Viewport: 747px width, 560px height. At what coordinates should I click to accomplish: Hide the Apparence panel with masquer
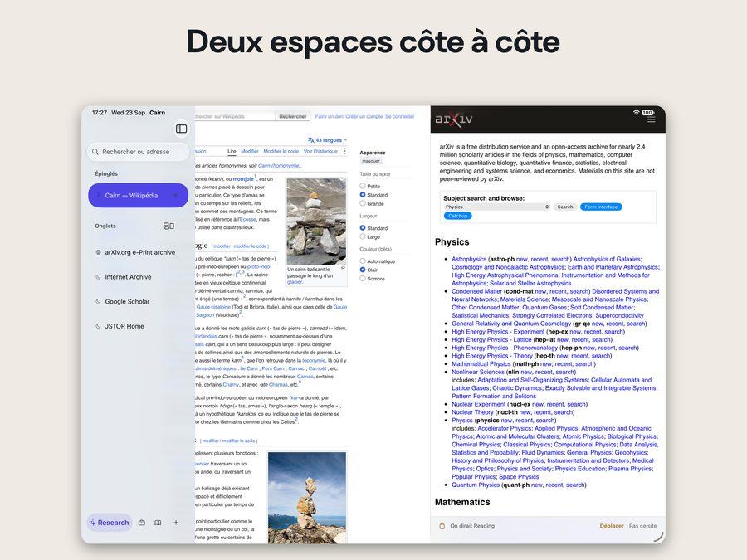point(371,161)
